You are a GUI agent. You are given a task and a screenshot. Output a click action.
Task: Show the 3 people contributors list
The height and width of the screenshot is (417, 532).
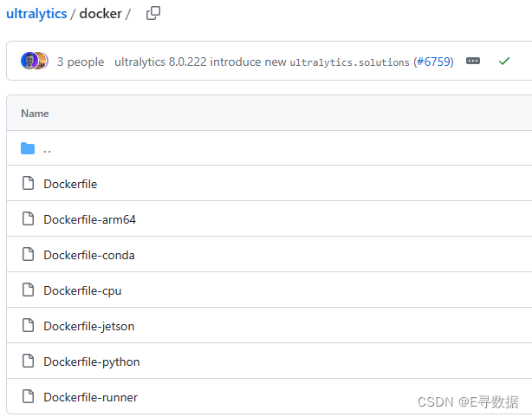click(81, 62)
